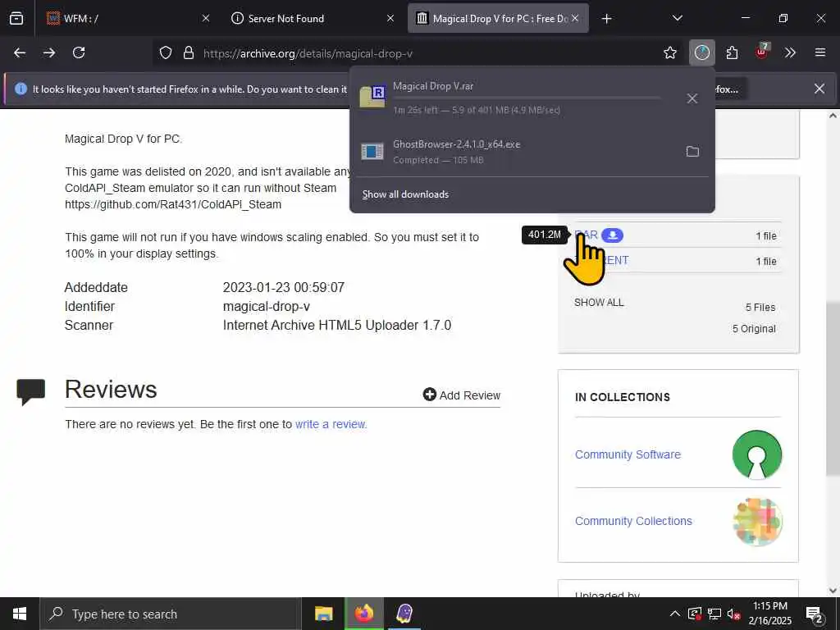The image size is (840, 630).
Task: Click the Reviews speech bubble icon
Action: [x=31, y=391]
